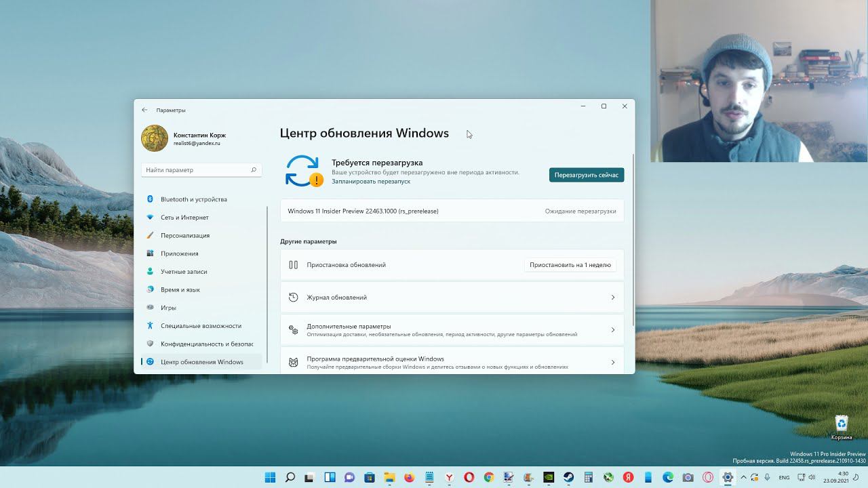Launch Yandex Browser from the taskbar
This screenshot has width=868, height=488.
449,477
